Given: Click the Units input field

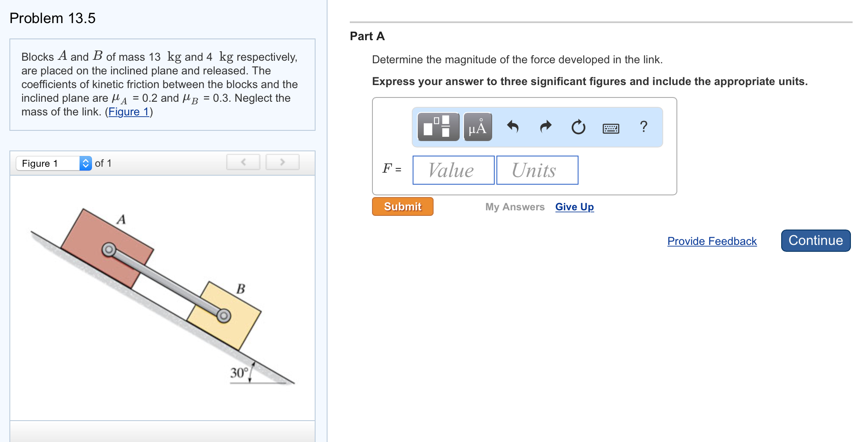Looking at the screenshot, I should click(537, 170).
